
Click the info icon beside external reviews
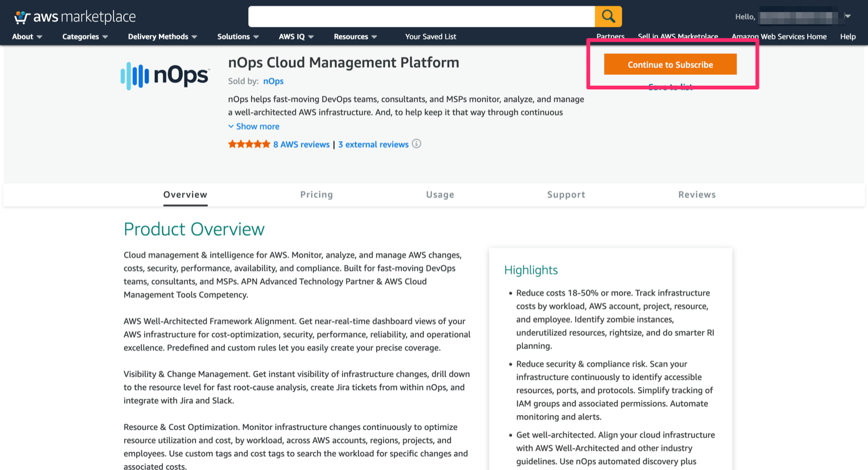(416, 144)
